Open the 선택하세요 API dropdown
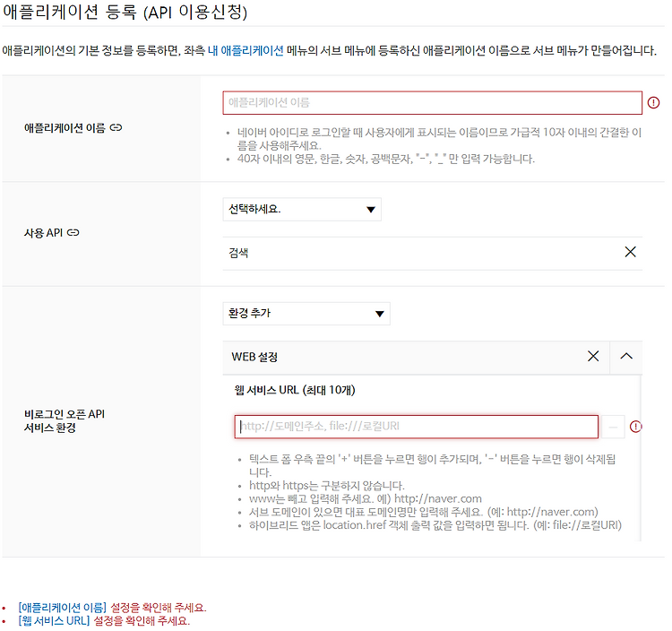This screenshot has height=631, width=672. pyautogui.click(x=302, y=209)
